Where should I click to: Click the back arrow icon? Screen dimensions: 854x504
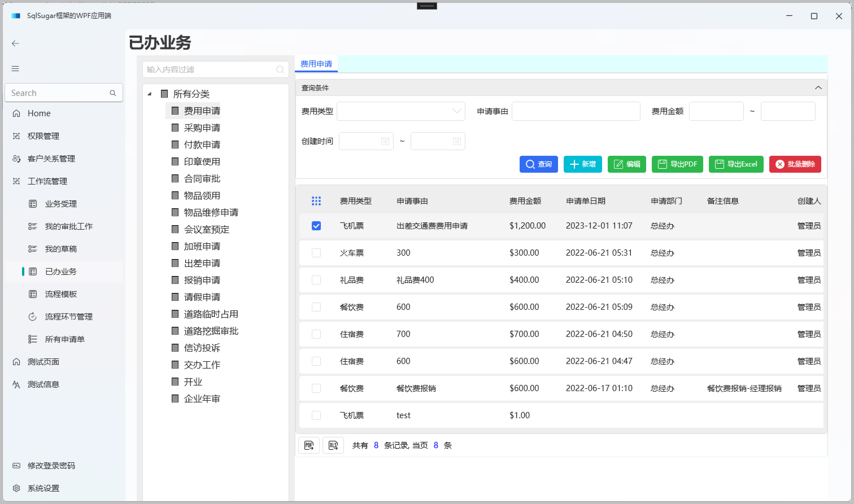(15, 43)
